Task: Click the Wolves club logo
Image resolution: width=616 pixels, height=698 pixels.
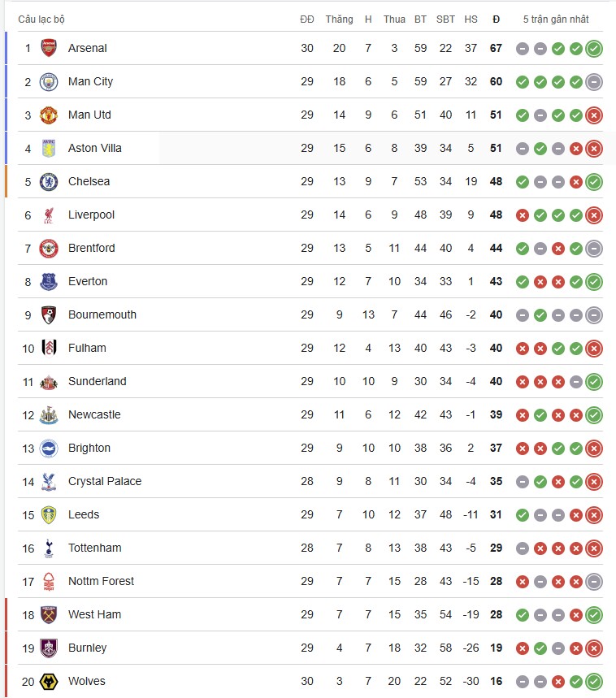Action: point(50,681)
